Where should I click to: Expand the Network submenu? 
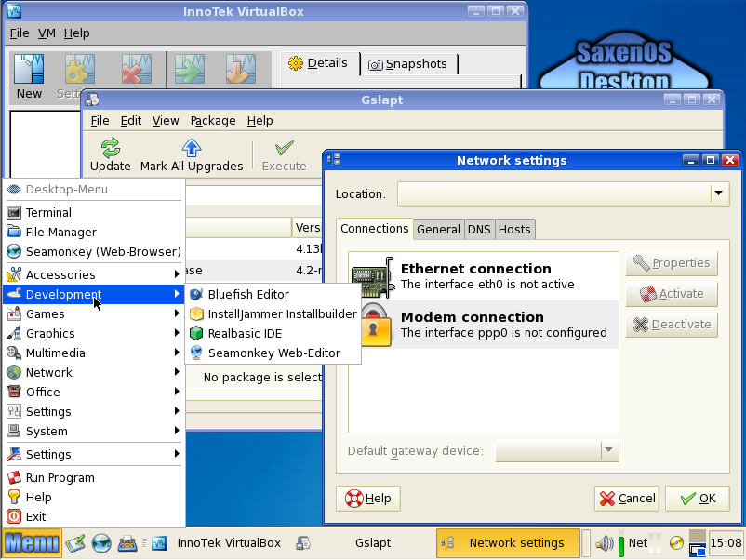pyautogui.click(x=94, y=372)
